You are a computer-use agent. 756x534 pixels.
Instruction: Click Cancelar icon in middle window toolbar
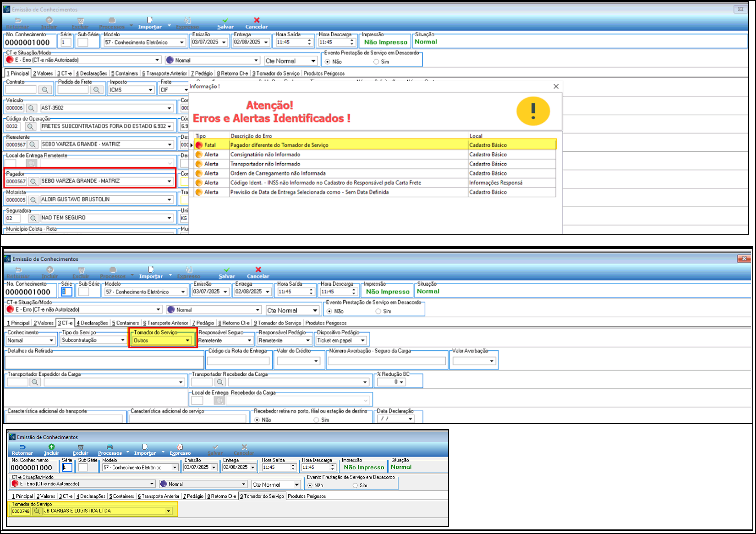point(258,270)
